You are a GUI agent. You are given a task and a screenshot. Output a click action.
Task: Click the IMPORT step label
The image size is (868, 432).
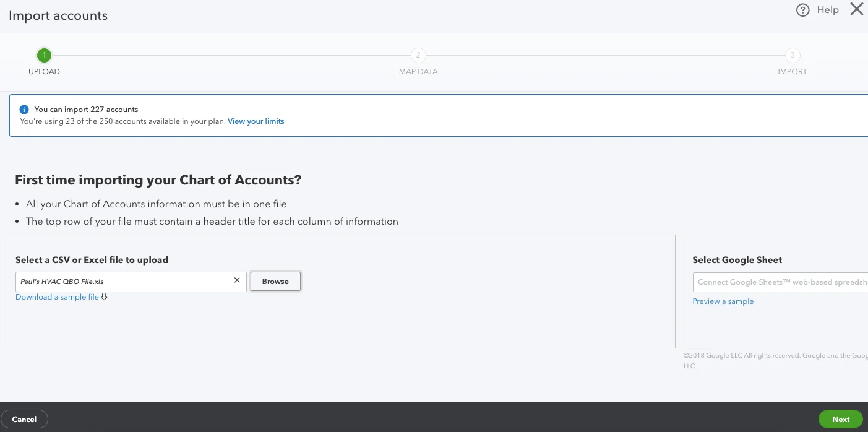point(793,72)
